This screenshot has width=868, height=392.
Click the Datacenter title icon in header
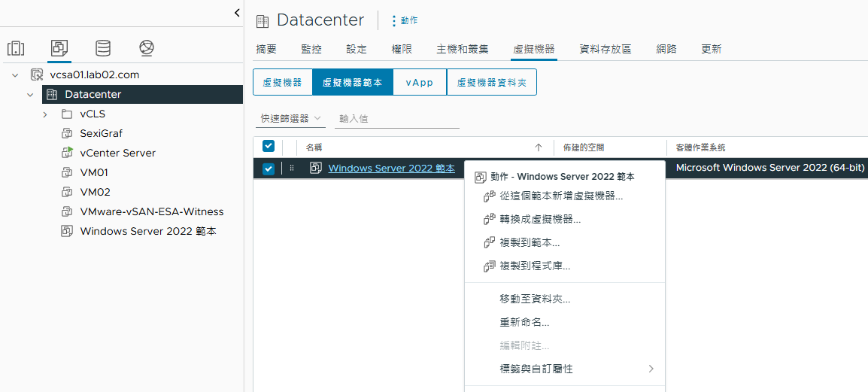(263, 21)
